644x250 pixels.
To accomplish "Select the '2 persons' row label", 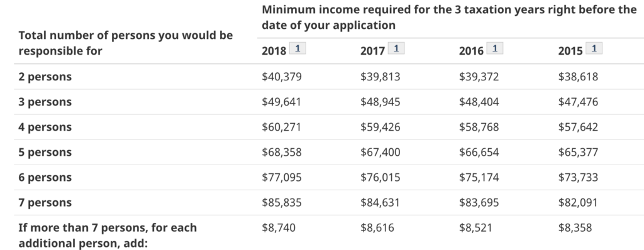I will click(45, 77).
